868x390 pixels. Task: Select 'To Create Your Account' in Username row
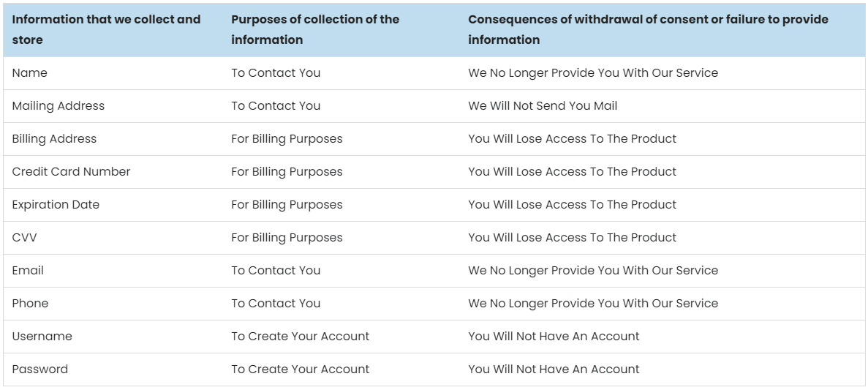pyautogui.click(x=300, y=337)
